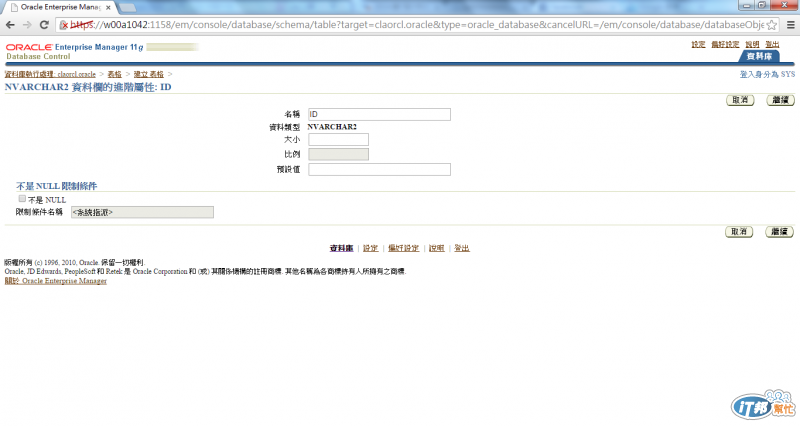Click footer 資料庫 link
Screen dimensions: 800x426
click(x=341, y=248)
